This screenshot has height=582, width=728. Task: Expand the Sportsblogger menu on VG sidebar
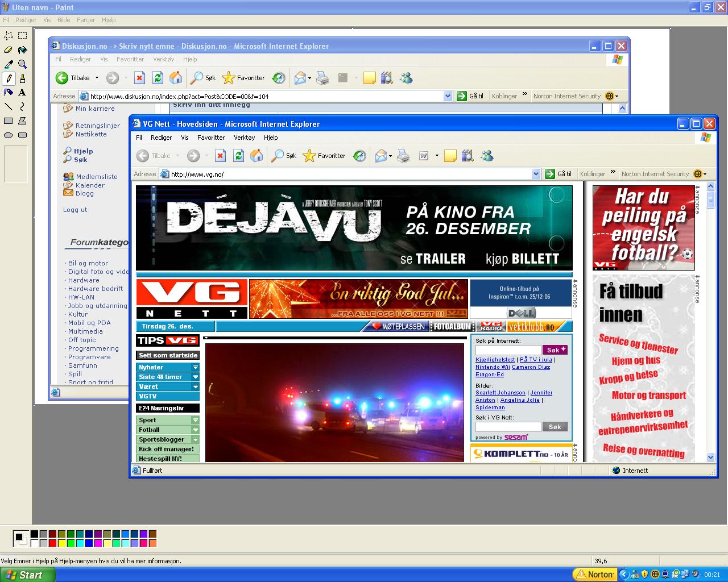click(x=196, y=439)
